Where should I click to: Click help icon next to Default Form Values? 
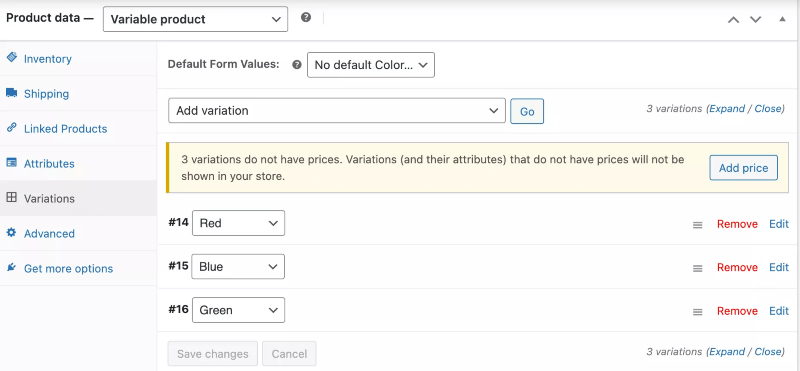[x=297, y=65]
